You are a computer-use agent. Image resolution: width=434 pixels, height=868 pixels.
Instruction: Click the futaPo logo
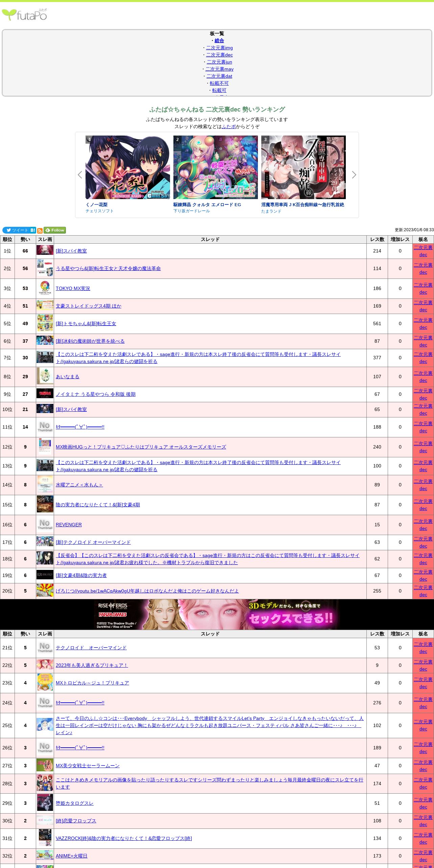[24, 15]
